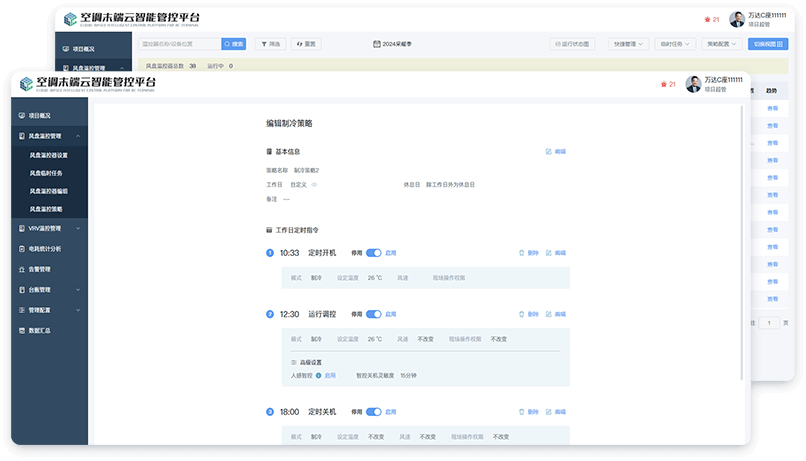Viewport: 806px width, 461px height.
Task: Toggle the 10:33 定时开机 enable switch
Action: click(x=374, y=253)
